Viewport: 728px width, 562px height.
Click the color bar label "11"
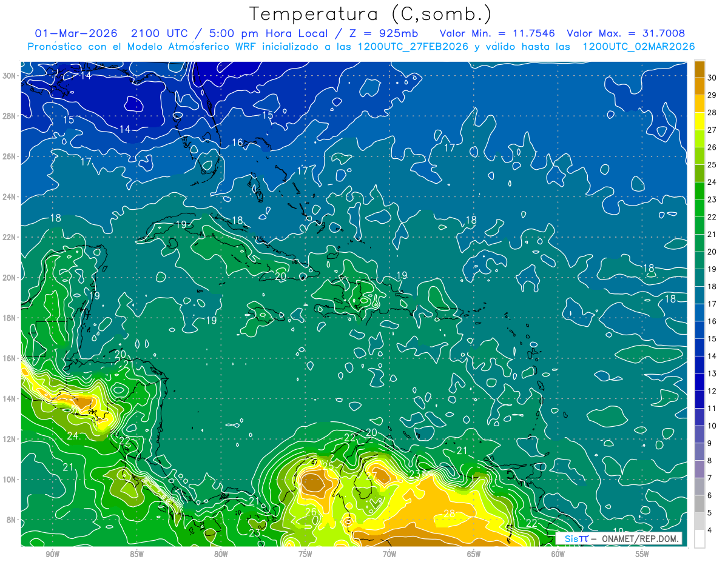[712, 408]
